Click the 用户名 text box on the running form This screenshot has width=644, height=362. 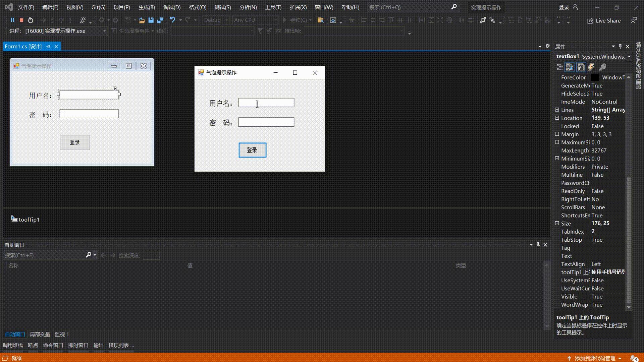pos(266,103)
